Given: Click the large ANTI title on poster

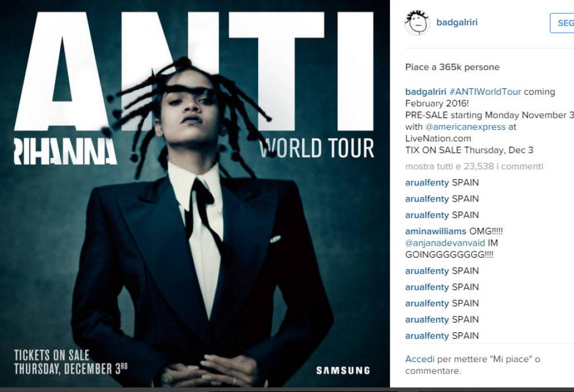Looking at the screenshot, I should point(194,71).
